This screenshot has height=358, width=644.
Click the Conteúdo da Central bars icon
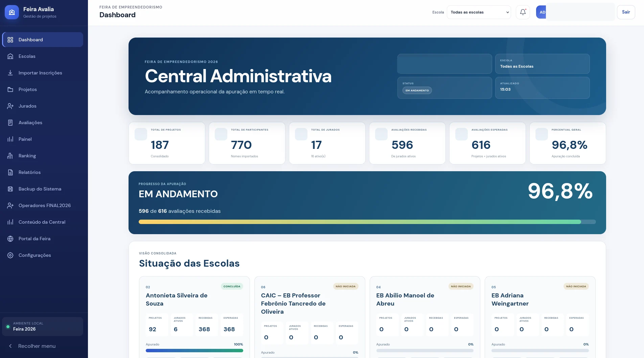tap(10, 222)
